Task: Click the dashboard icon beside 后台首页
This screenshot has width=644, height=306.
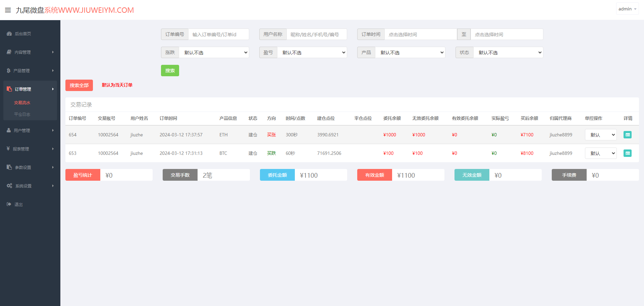Action: click(x=9, y=34)
